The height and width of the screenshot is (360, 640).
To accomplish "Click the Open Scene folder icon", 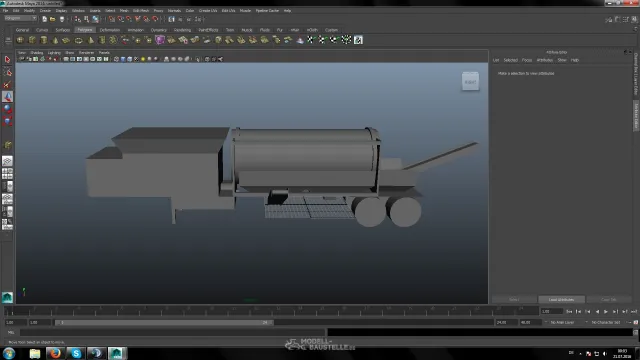I will pyautogui.click(x=53, y=19).
